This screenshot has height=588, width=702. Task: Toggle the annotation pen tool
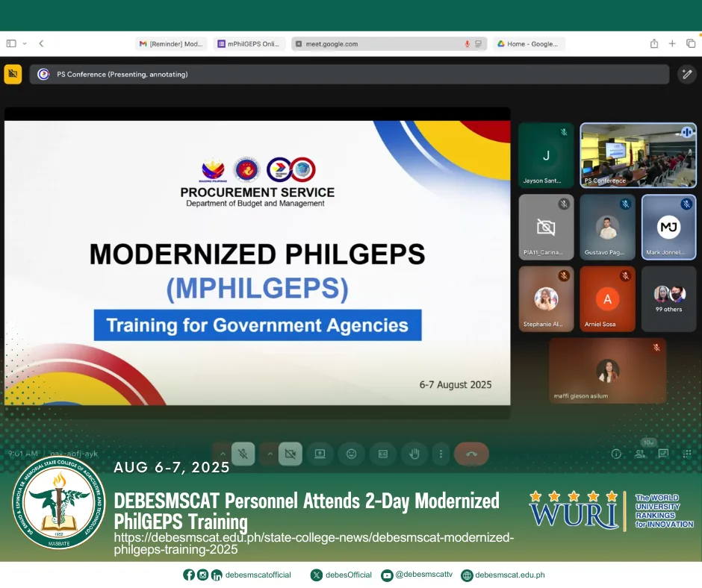(687, 75)
